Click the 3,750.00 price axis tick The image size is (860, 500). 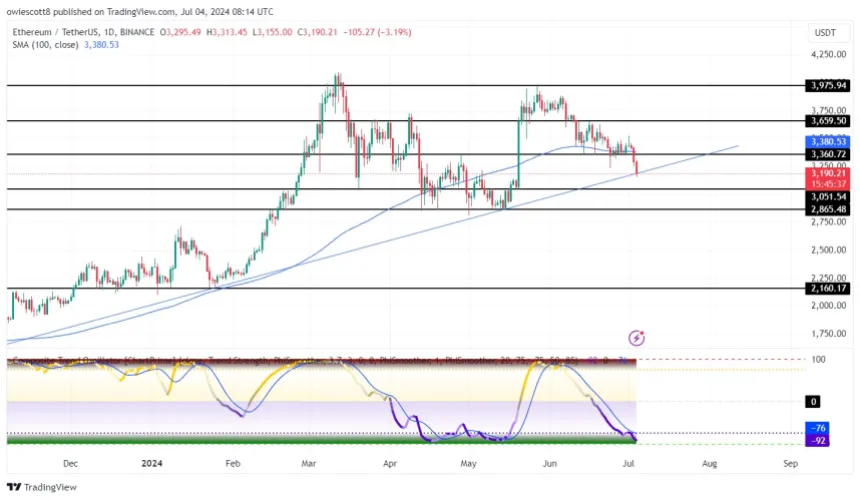tap(829, 110)
